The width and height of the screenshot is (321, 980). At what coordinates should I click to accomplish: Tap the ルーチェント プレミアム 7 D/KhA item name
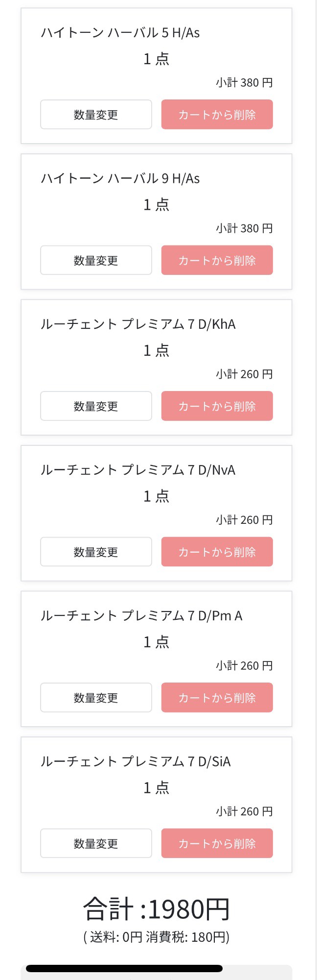(138, 324)
